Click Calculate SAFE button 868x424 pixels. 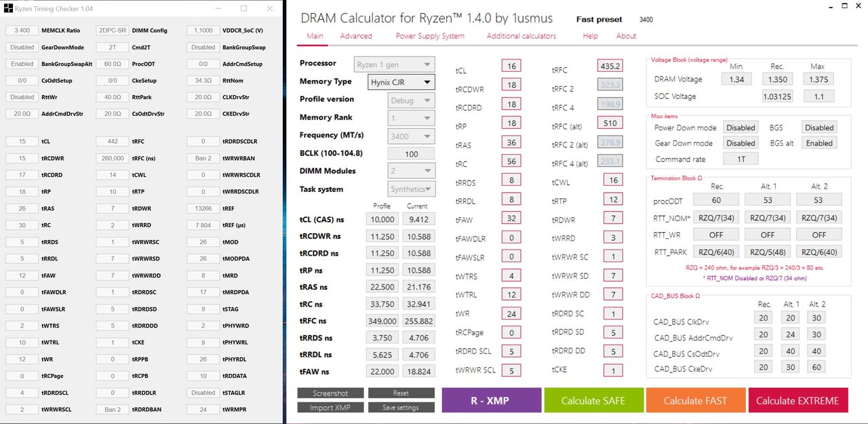coord(593,400)
